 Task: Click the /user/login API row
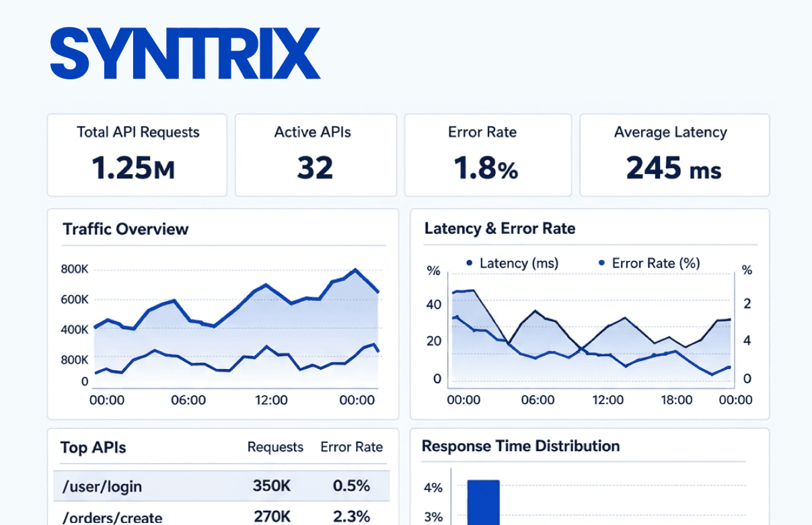[222, 485]
